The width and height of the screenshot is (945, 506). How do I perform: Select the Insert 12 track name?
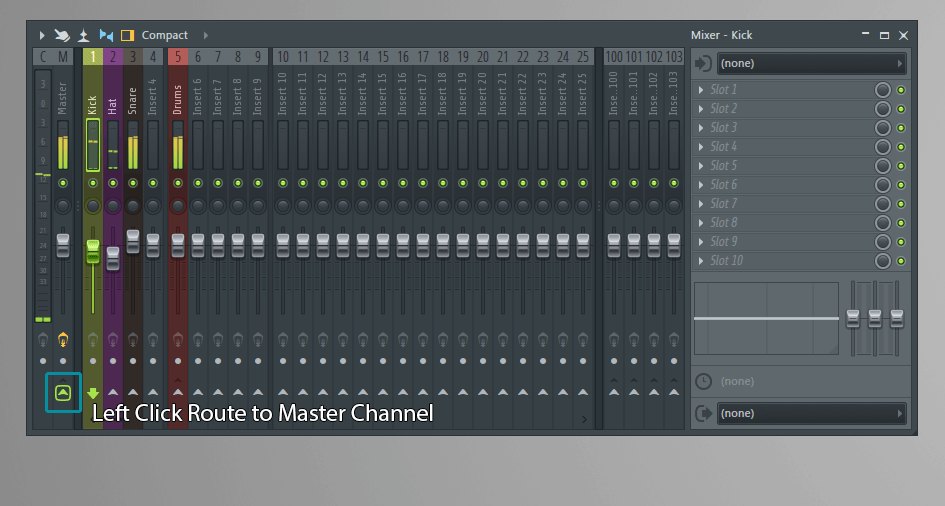[x=322, y=94]
